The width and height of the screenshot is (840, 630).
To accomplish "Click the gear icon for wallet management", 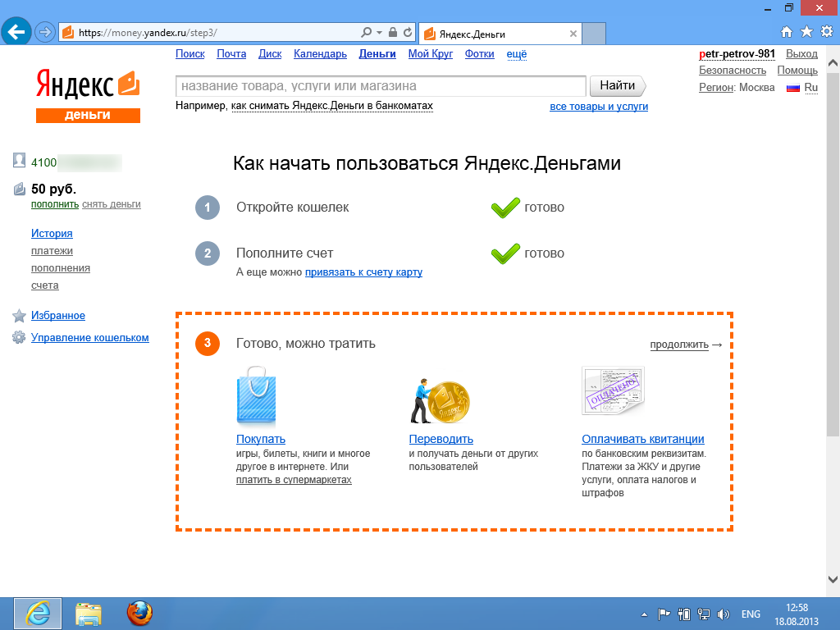I will click(x=19, y=338).
